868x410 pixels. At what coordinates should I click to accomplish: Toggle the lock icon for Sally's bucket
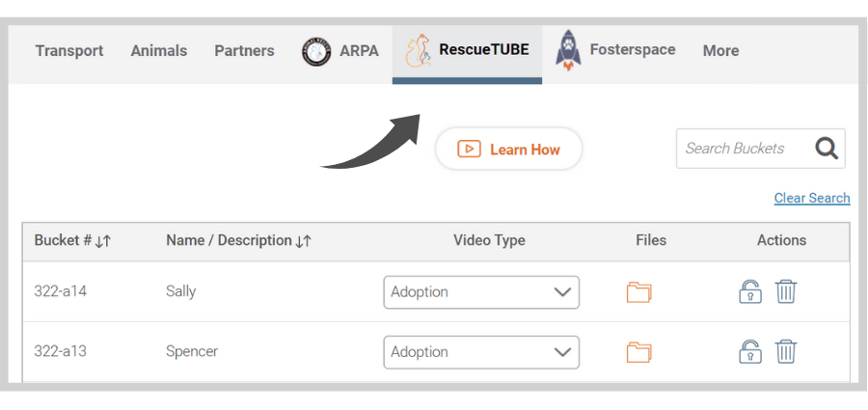pyautogui.click(x=750, y=291)
